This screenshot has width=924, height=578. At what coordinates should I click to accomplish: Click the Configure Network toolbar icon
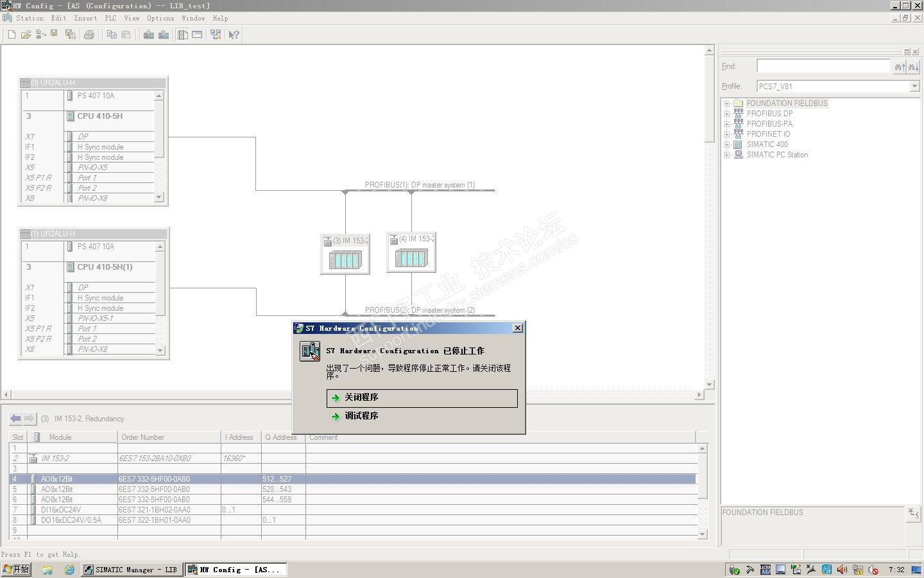click(216, 35)
